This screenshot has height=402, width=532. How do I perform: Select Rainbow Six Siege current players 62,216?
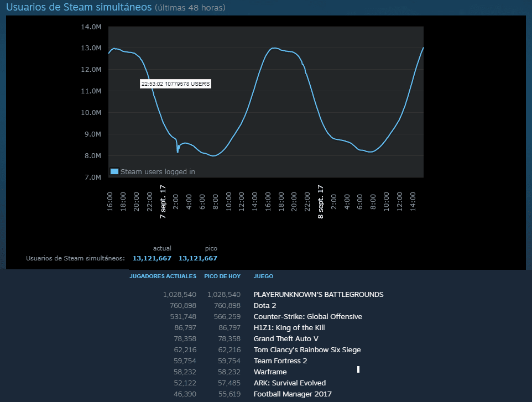click(185, 350)
